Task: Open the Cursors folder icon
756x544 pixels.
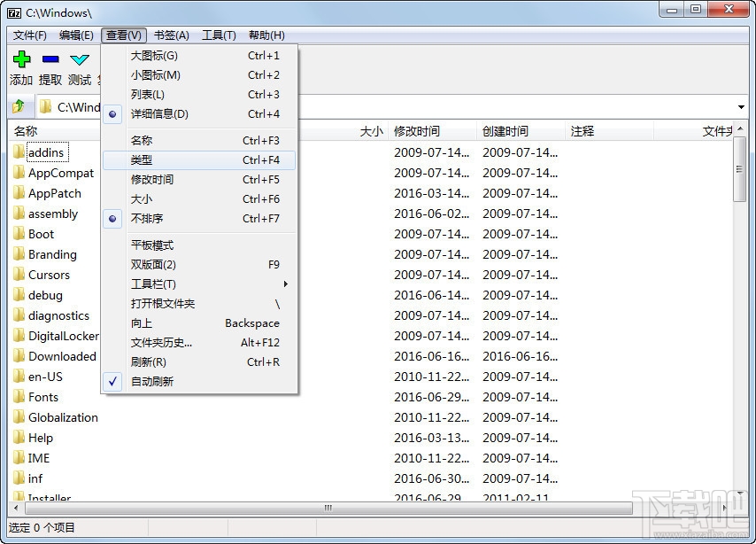Action: tap(20, 275)
